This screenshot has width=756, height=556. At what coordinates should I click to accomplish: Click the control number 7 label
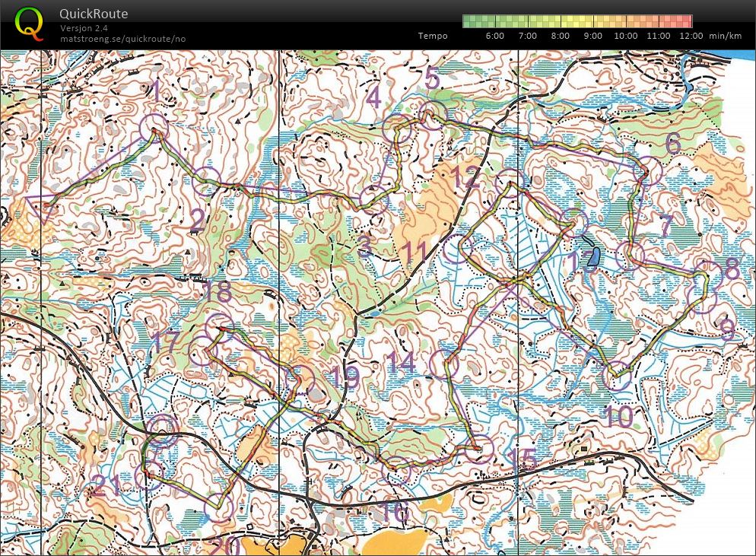pyautogui.click(x=666, y=225)
